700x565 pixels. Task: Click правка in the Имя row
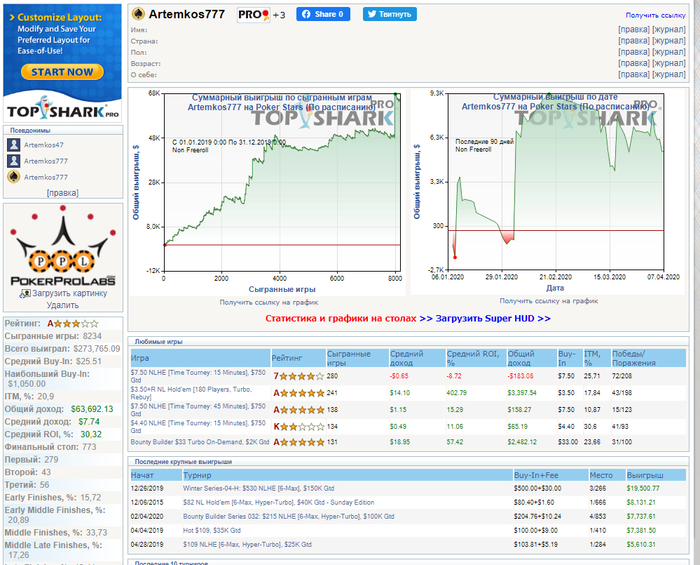[634, 29]
